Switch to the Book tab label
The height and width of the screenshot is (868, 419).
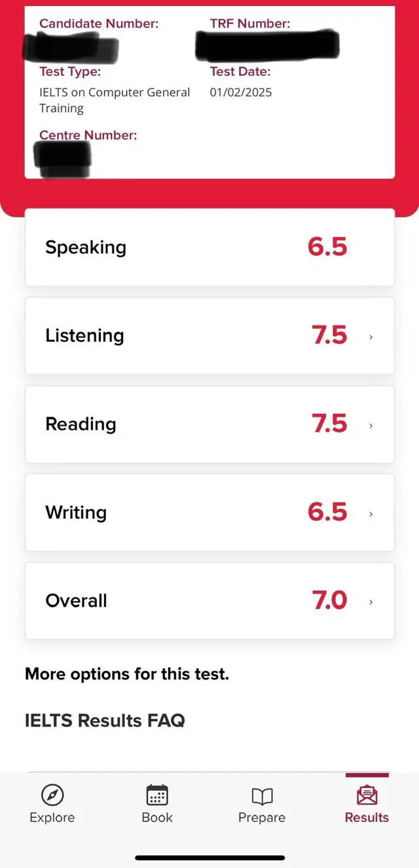pos(157,818)
